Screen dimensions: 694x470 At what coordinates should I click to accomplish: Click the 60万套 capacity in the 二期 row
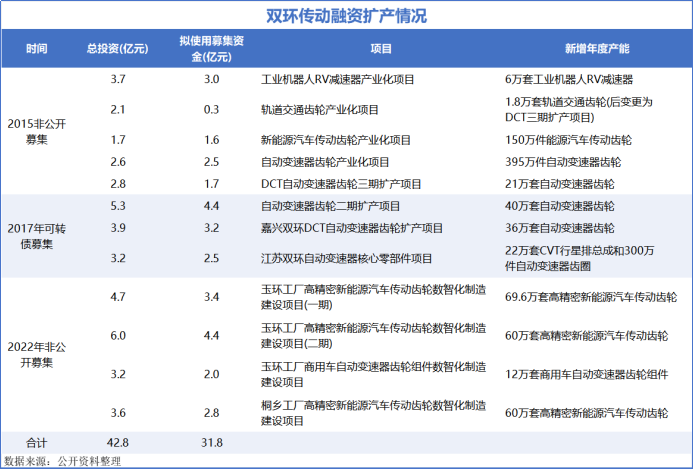point(586,336)
